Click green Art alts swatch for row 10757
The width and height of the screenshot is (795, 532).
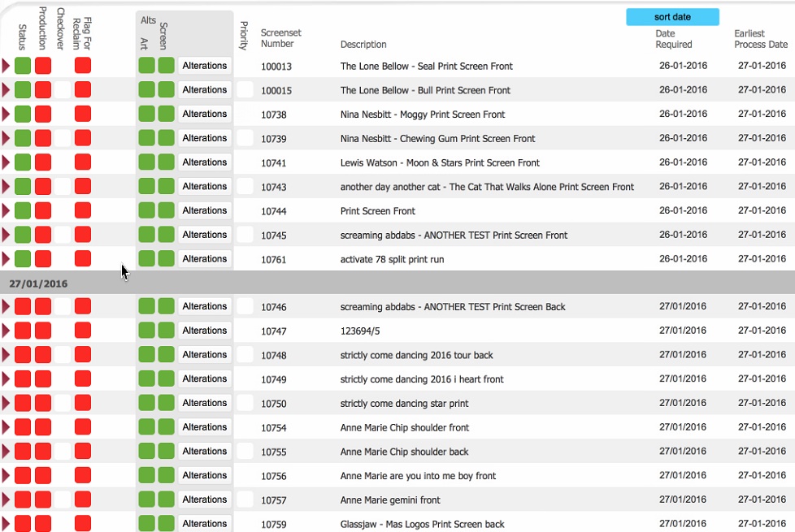point(146,500)
